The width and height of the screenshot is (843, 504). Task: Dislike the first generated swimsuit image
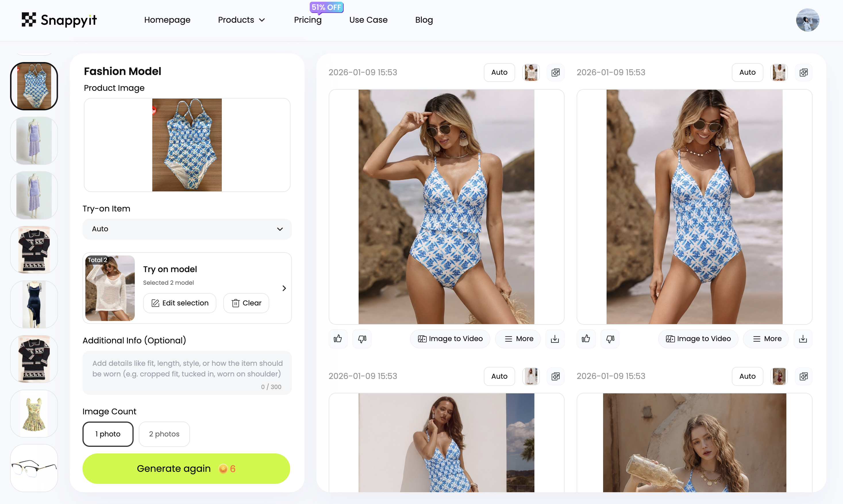[x=362, y=338]
